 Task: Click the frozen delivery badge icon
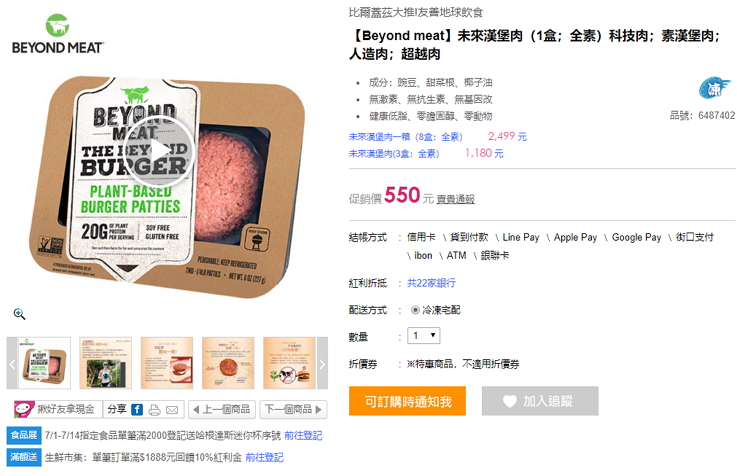point(713,88)
